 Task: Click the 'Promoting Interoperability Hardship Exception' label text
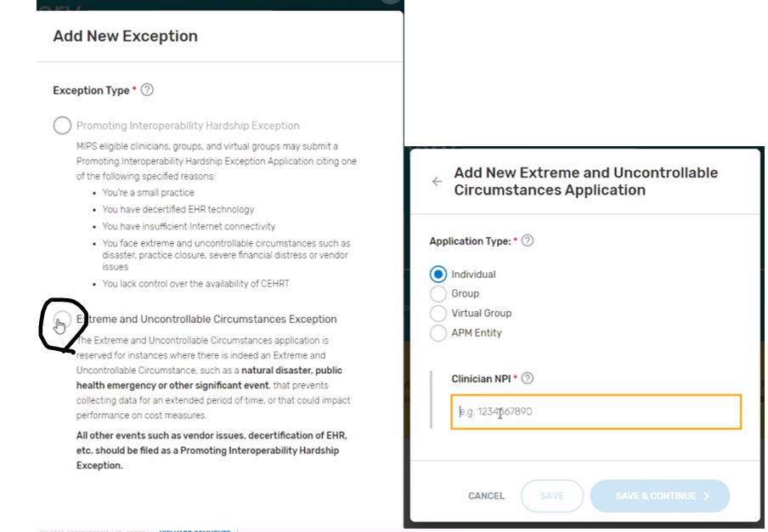(x=188, y=126)
